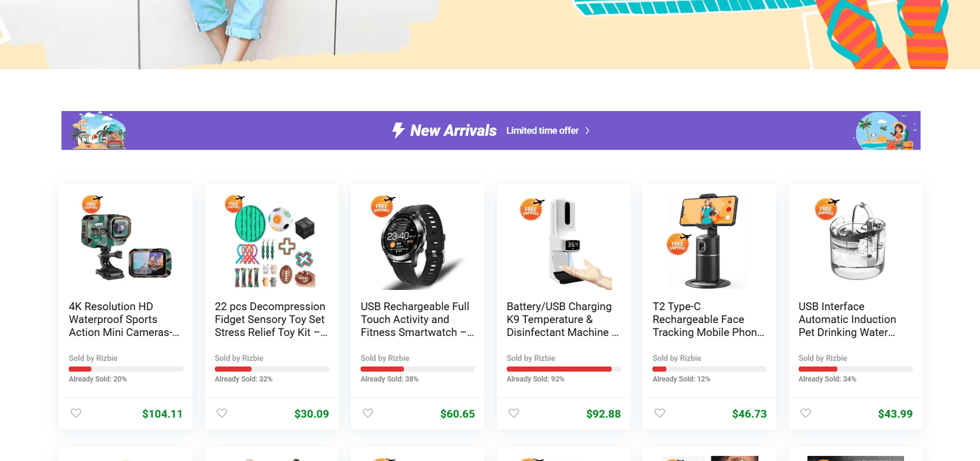Click heart icon on Fidget Sensory Toy Set
This screenshot has width=980, height=461.
point(222,413)
